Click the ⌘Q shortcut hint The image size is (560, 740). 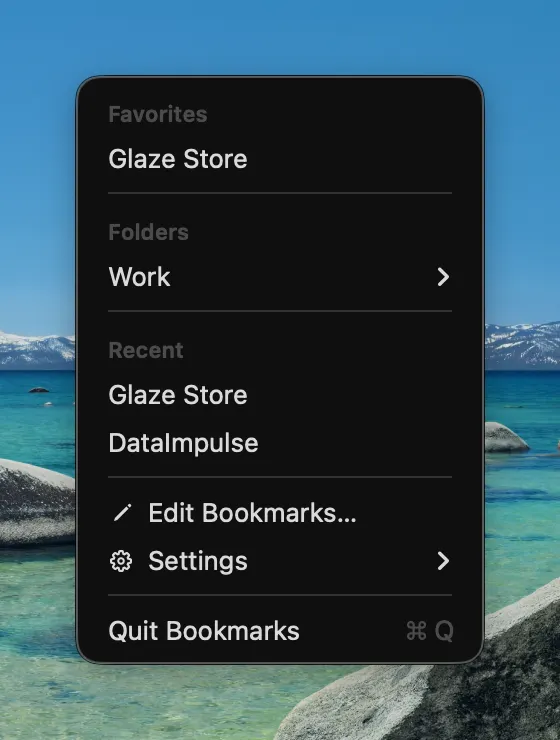pos(430,631)
